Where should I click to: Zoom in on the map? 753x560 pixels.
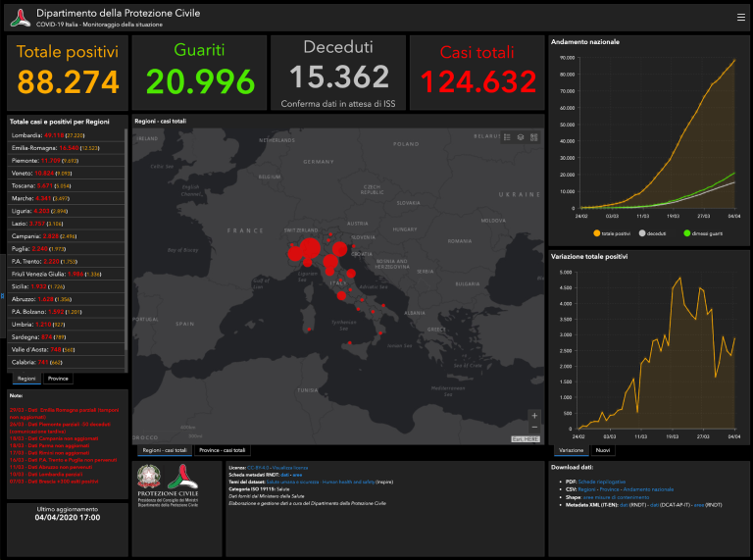pos(533,415)
